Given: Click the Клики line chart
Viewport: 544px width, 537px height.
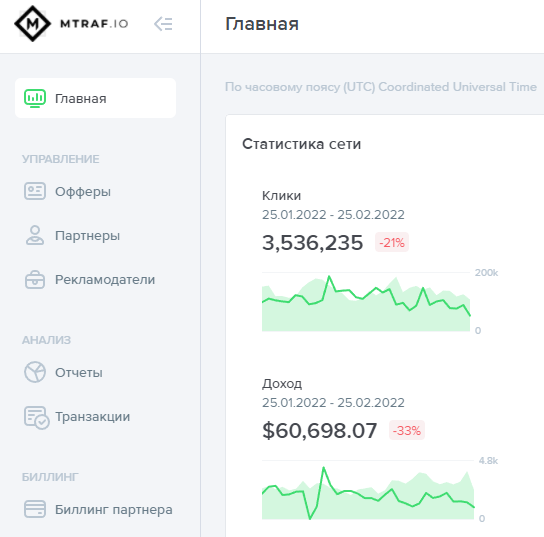Looking at the screenshot, I should 366,302.
